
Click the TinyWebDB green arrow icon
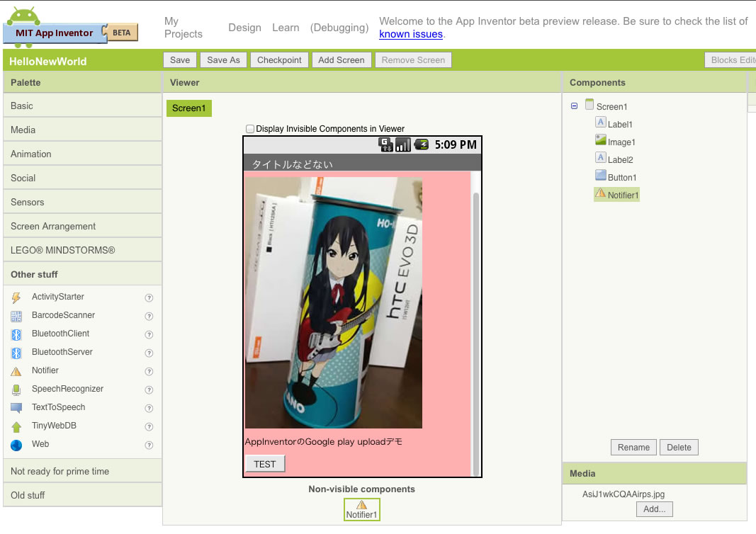16,426
